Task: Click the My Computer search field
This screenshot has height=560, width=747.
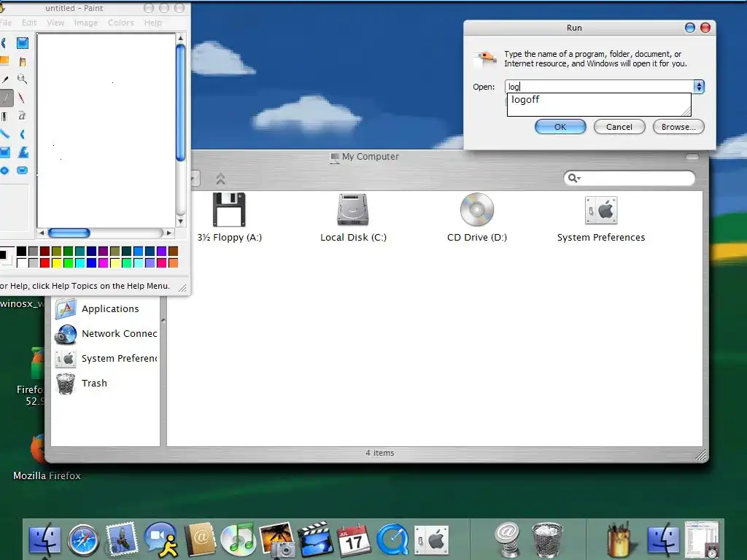Action: click(x=630, y=178)
